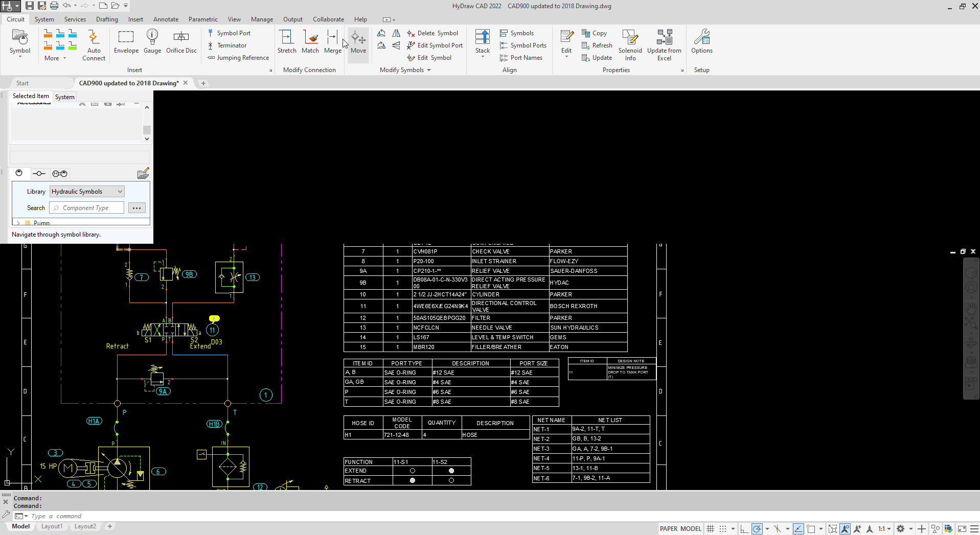Click the Component Type search field

87,208
